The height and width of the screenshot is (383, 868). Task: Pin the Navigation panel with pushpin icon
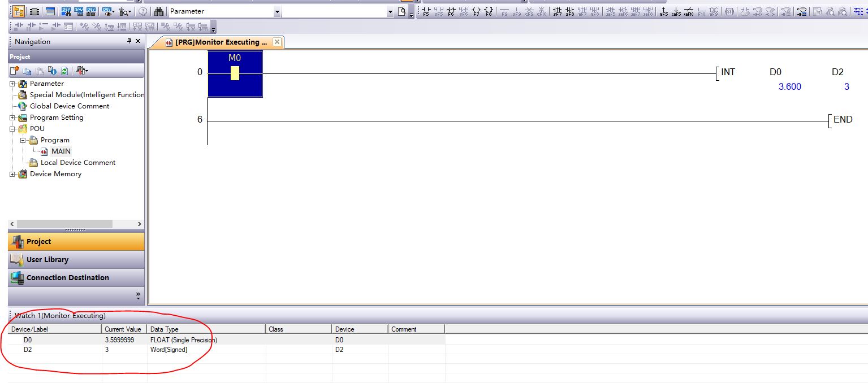point(129,41)
